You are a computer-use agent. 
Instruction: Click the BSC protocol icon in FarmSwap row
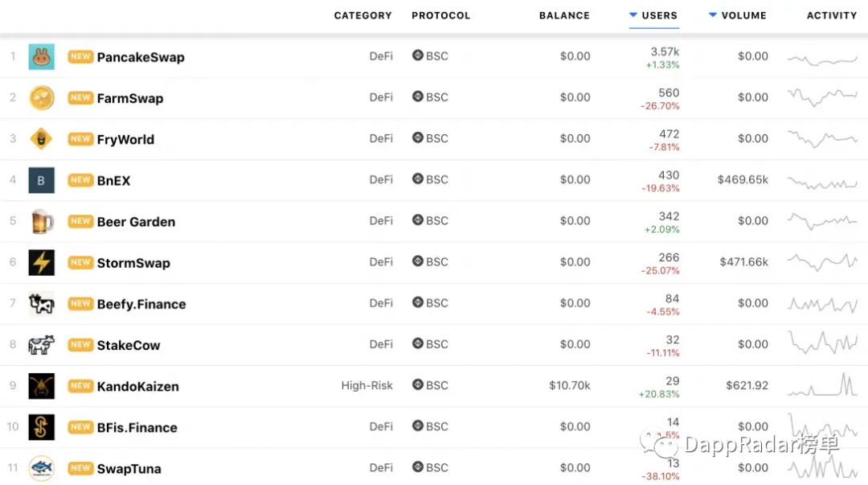pos(418,97)
